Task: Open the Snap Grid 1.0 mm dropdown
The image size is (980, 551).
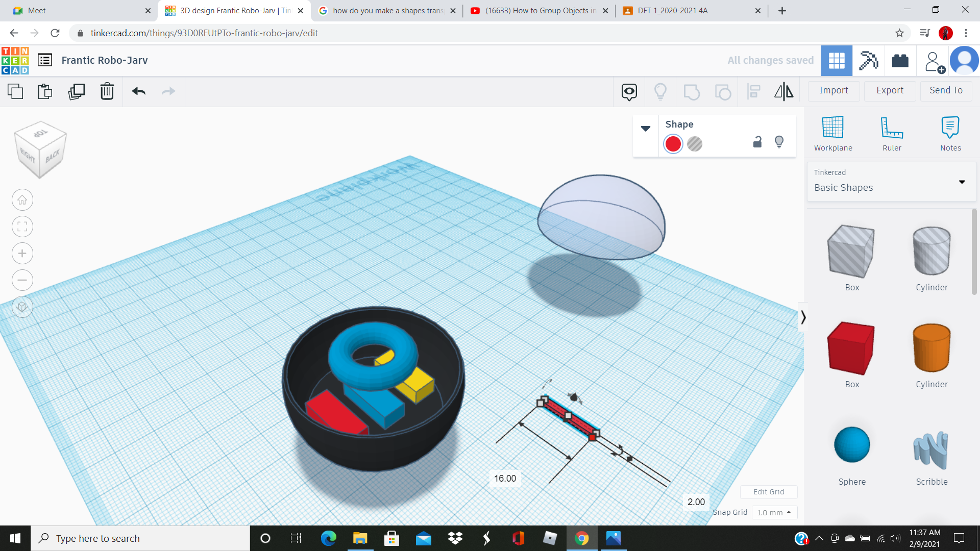Action: tap(774, 512)
